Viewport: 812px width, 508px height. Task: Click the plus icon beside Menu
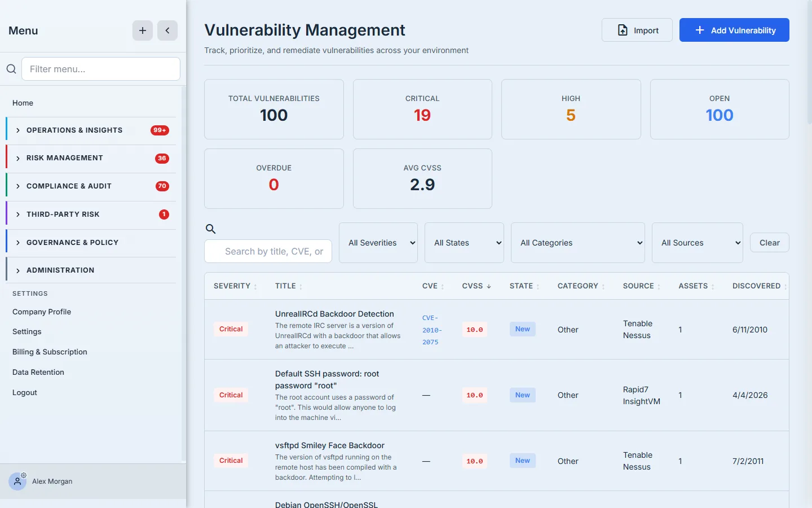coord(143,30)
